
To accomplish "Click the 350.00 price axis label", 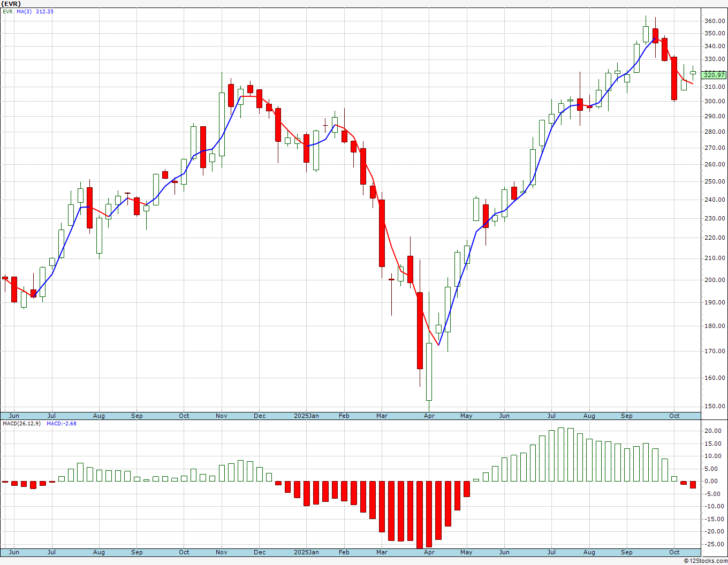I will pyautogui.click(x=715, y=33).
